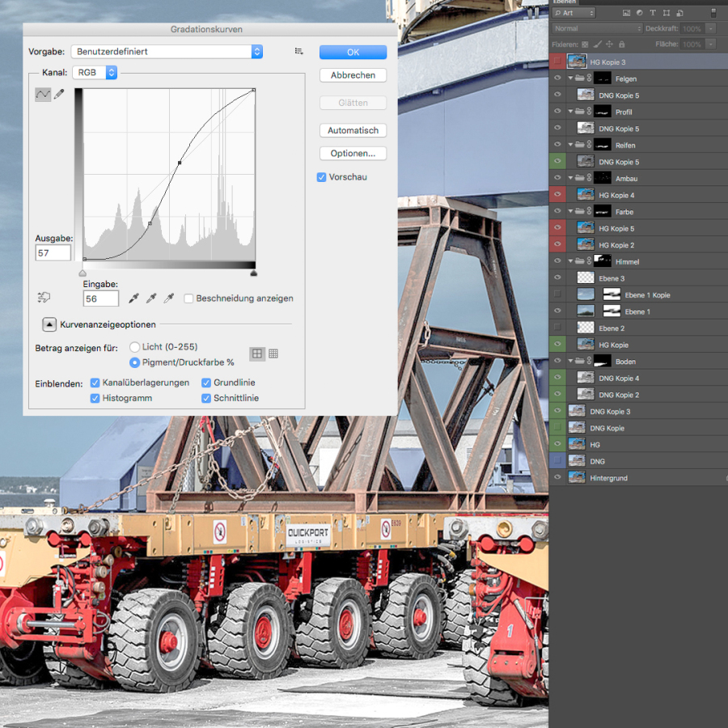Open the Vorgabe preset dropdown
728x728 pixels.
pyautogui.click(x=167, y=52)
